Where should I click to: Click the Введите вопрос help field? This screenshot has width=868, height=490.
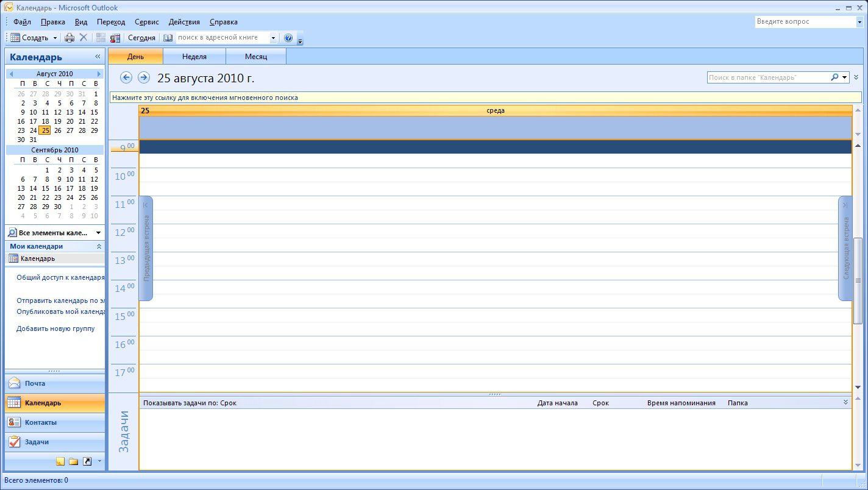(805, 22)
